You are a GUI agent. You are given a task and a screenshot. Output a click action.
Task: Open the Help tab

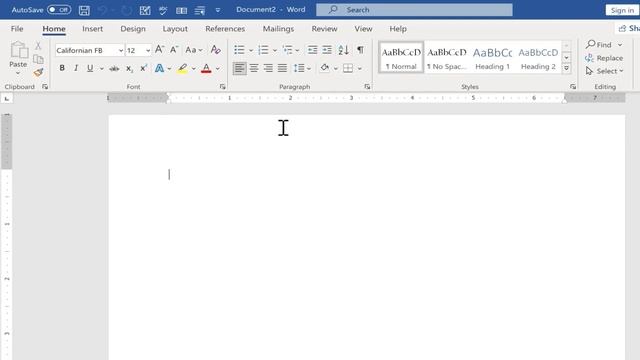[x=398, y=29]
